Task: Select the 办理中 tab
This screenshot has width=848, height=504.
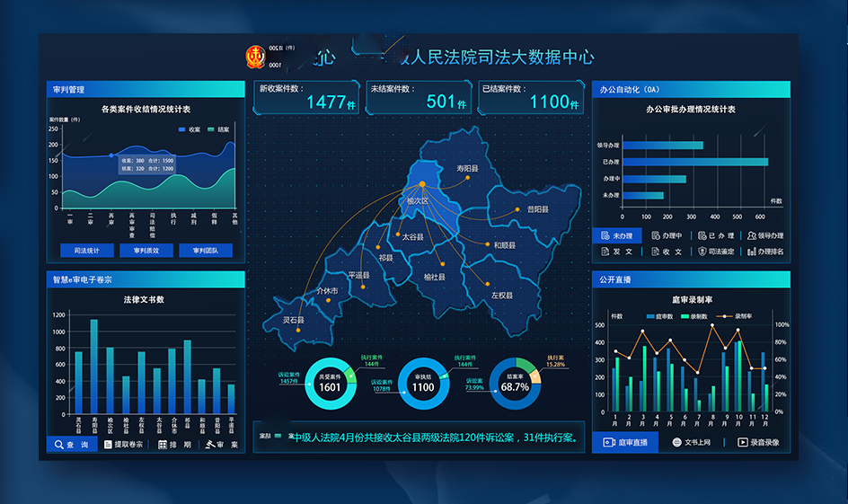Action: 667,235
